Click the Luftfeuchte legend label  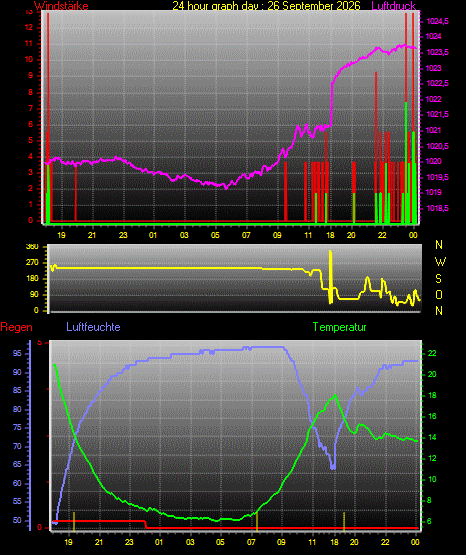93,327
